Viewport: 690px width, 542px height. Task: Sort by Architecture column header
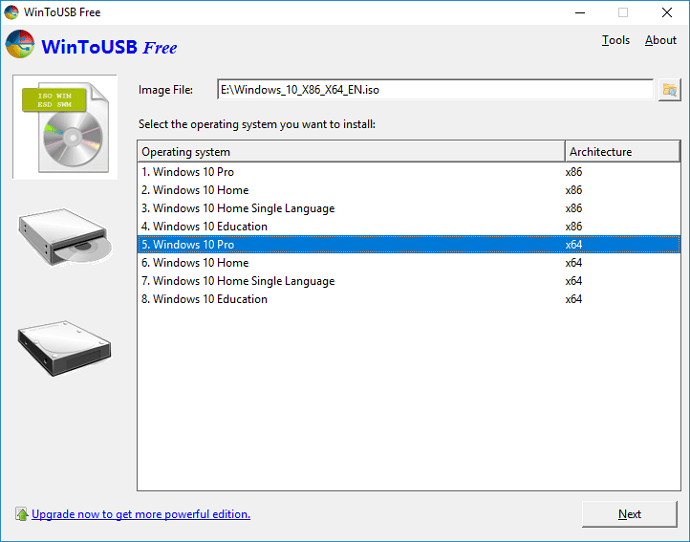pyautogui.click(x=621, y=152)
